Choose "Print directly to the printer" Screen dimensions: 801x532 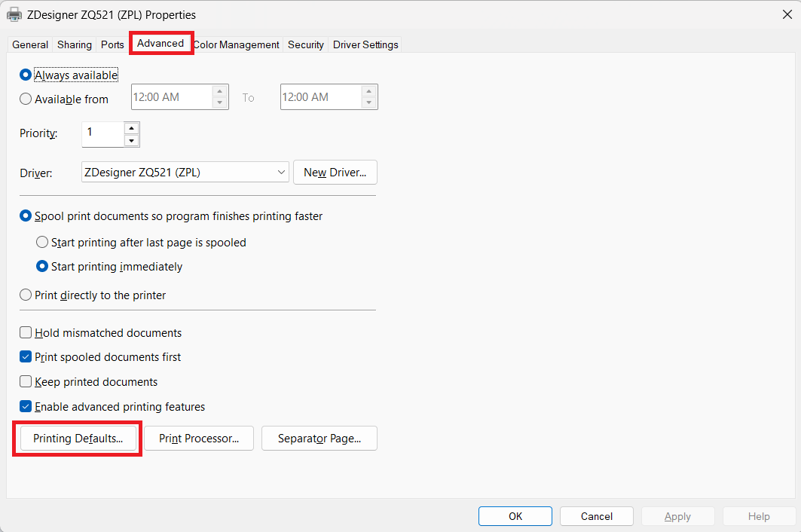click(25, 295)
